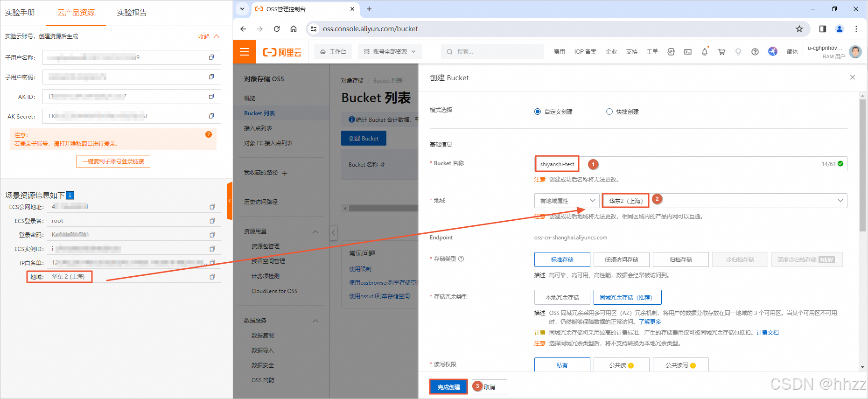Click the Bucket 名称 input field
Viewport: 868px width, 399px height.
pos(691,164)
